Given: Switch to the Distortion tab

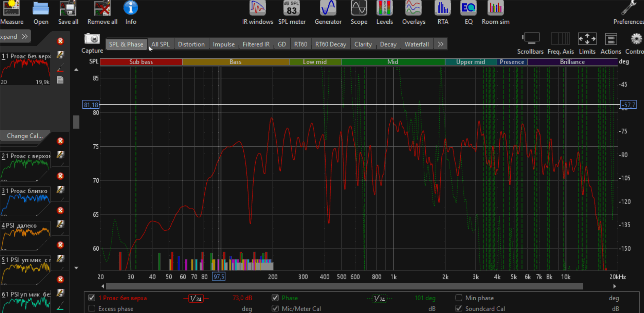Looking at the screenshot, I should coord(191,44).
